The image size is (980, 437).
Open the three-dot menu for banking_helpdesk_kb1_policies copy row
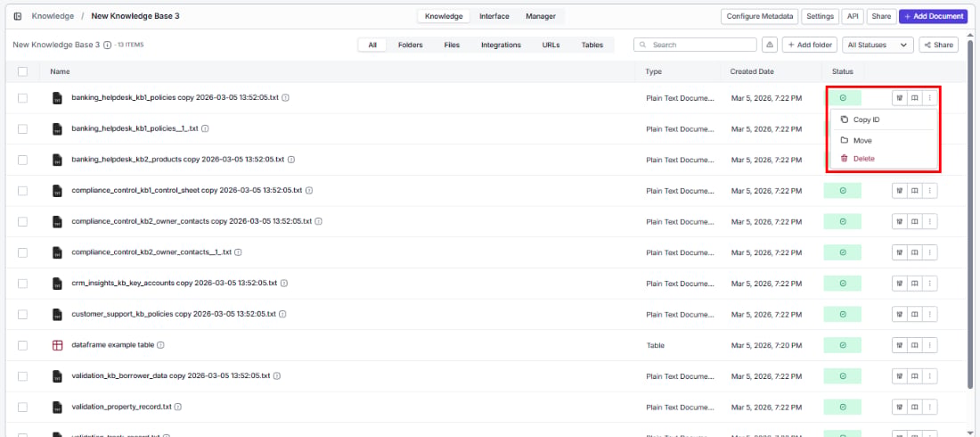coord(930,98)
